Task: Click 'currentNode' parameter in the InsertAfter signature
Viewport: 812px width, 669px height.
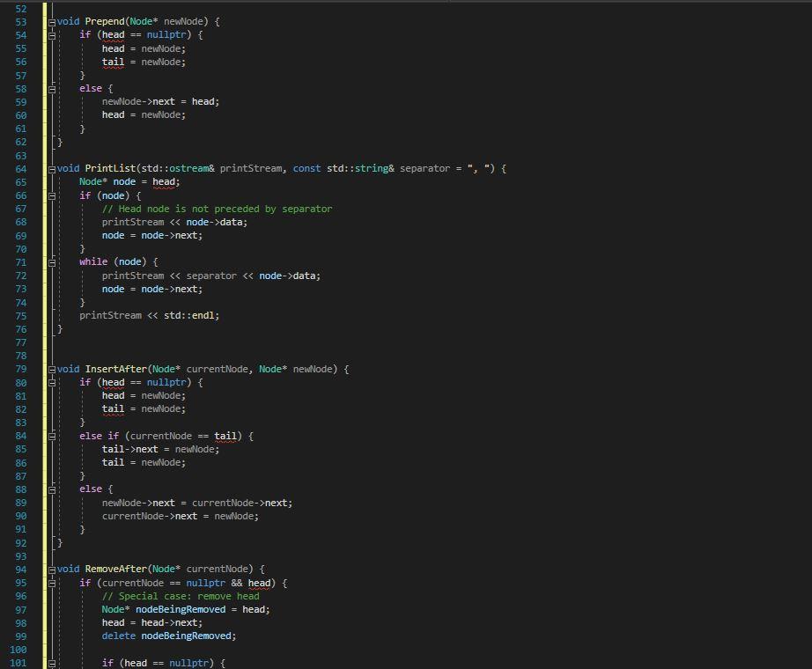Action: pyautogui.click(x=217, y=369)
